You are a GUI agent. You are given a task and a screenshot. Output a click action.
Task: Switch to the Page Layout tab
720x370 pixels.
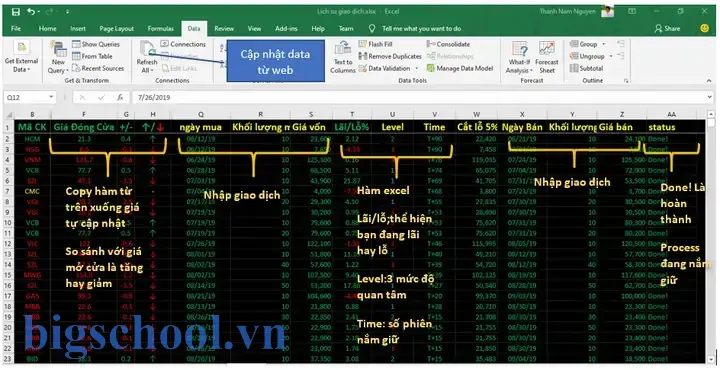117,28
